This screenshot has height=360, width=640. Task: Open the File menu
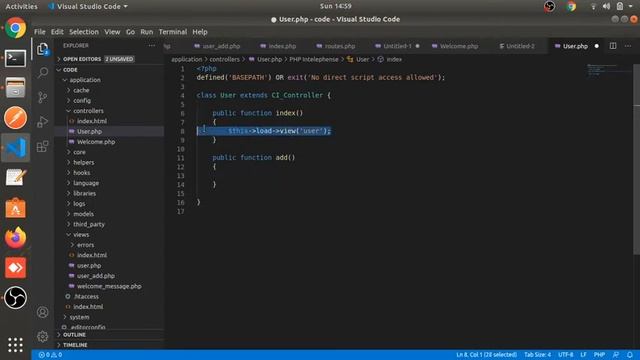point(40,32)
